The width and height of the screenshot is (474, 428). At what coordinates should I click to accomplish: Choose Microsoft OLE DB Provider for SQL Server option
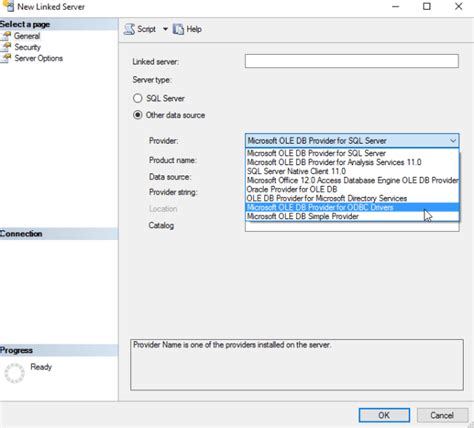coord(352,153)
